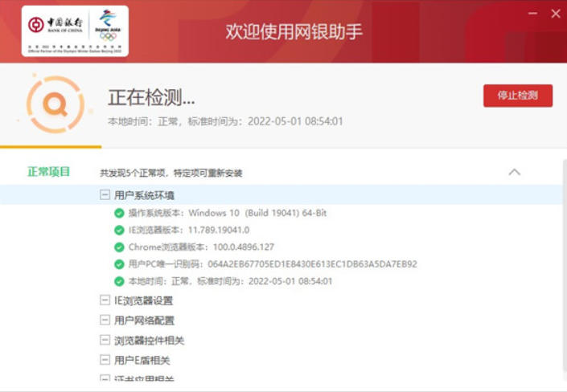Image resolution: width=567 pixels, height=392 pixels.
Task: Expand the 浏览器控件相关 section
Action: tap(105, 341)
